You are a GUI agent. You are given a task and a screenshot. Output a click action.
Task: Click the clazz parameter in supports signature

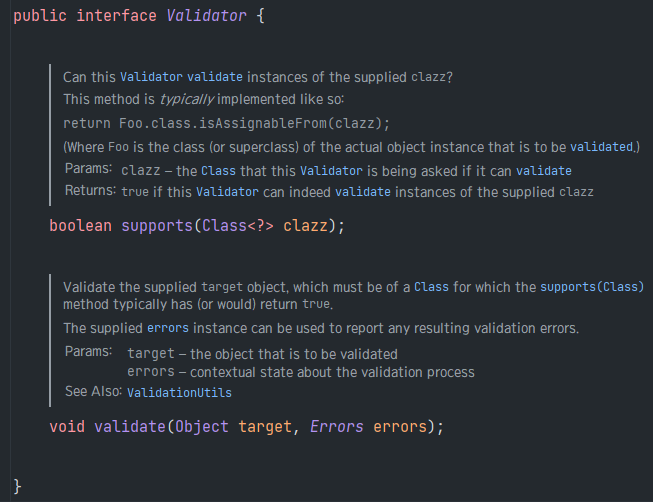point(306,226)
